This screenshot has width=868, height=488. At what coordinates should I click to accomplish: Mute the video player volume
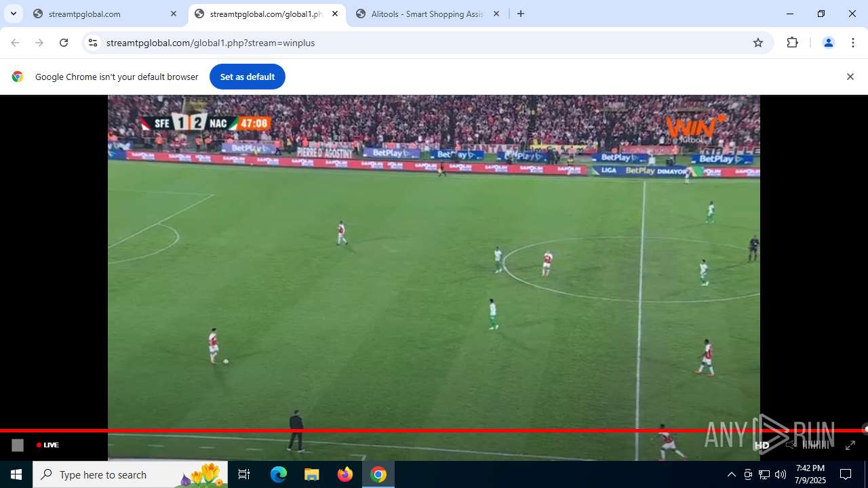(x=790, y=445)
